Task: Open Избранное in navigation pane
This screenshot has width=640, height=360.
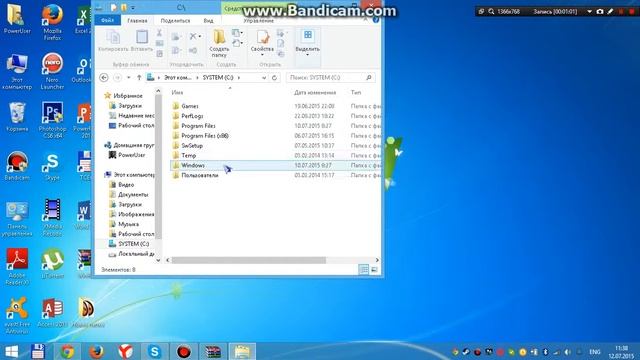Action: 128,96
